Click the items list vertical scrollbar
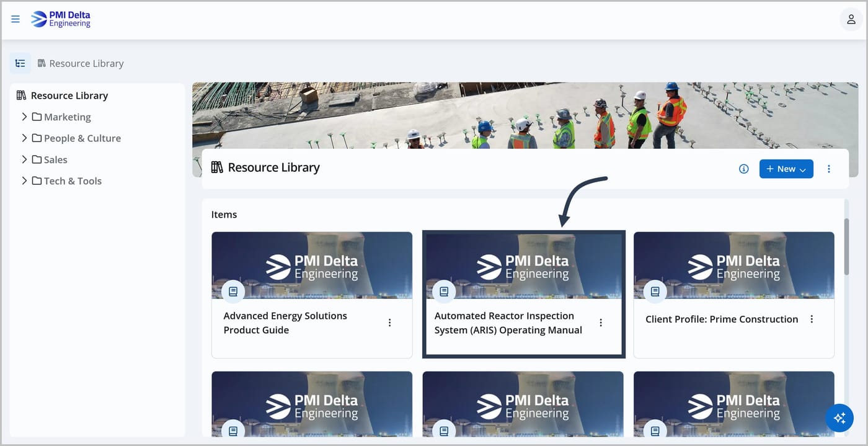The height and width of the screenshot is (446, 868). click(846, 246)
